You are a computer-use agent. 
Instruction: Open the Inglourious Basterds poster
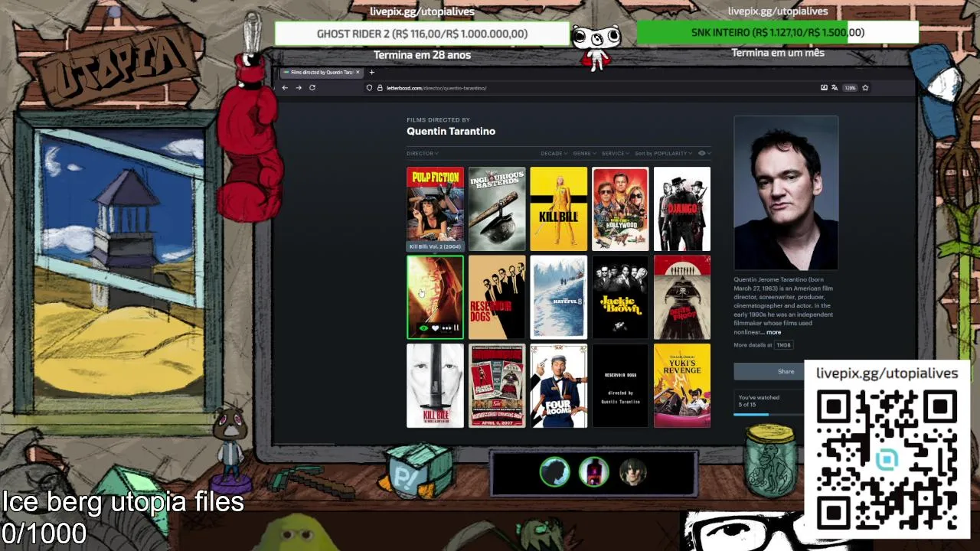(x=497, y=209)
